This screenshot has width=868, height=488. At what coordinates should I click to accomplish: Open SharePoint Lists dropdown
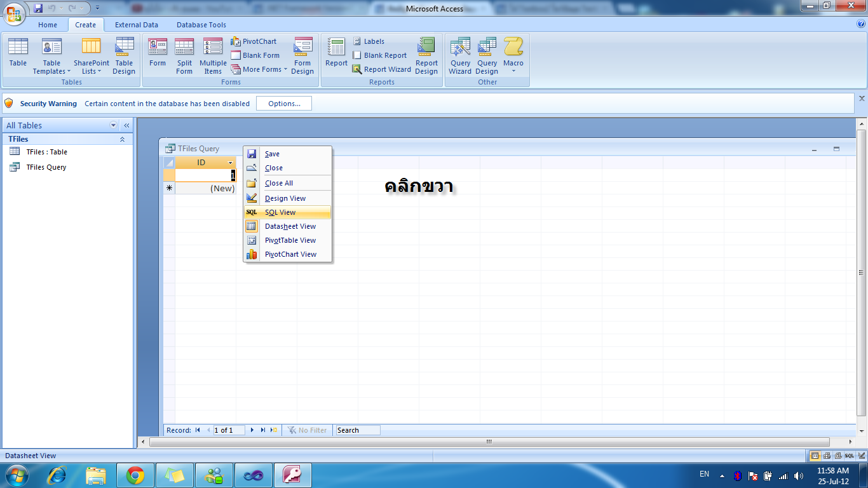91,56
